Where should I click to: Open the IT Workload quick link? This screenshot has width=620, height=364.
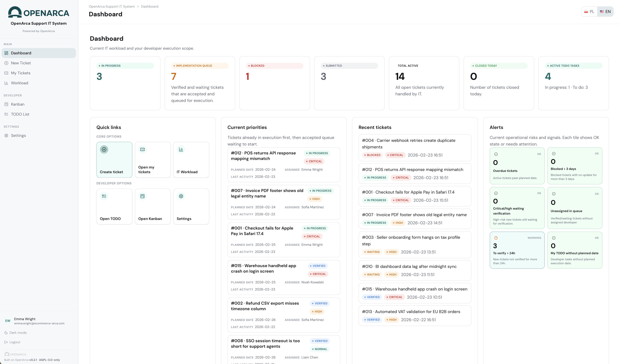(191, 160)
